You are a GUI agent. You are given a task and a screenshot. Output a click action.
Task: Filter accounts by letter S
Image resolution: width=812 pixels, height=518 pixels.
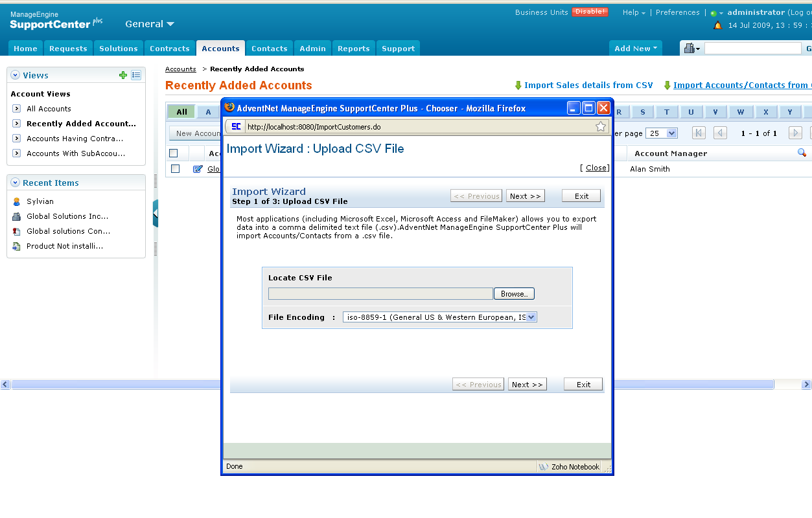click(643, 112)
